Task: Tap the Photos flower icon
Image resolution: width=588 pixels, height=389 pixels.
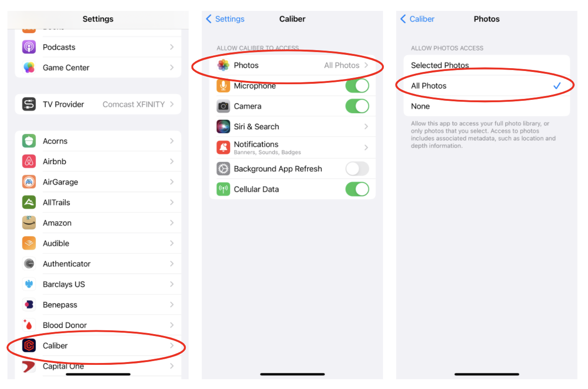Action: [x=223, y=65]
